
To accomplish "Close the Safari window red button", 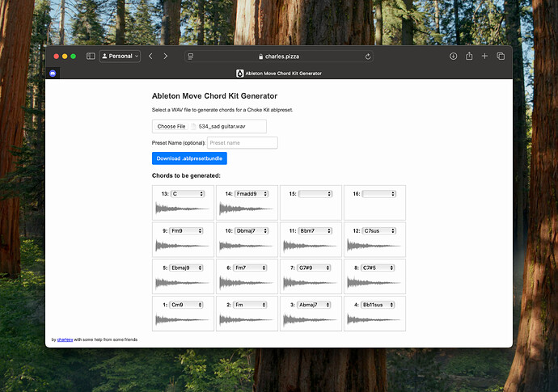I will [x=57, y=57].
